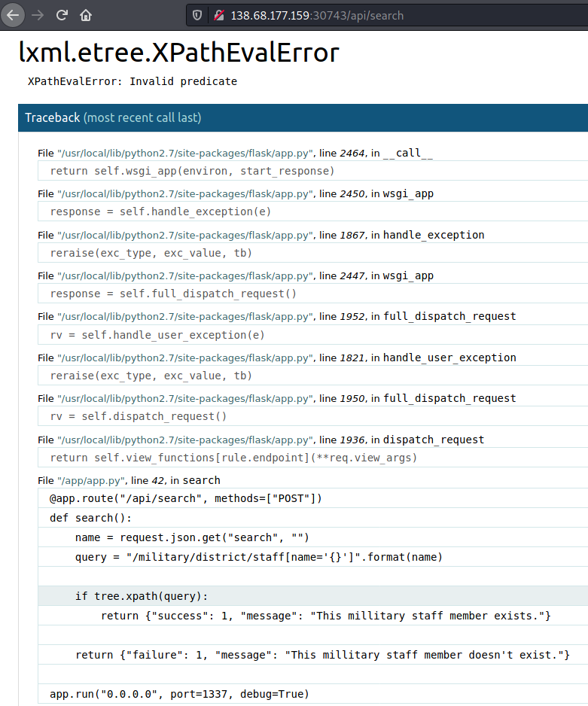The image size is (588, 706).
Task: Expand the handle_exception reraise code line
Action: tap(313, 253)
